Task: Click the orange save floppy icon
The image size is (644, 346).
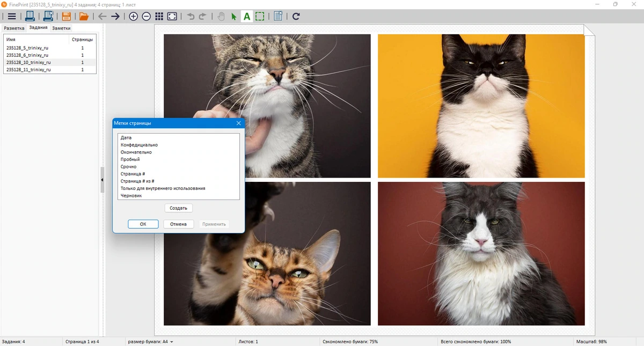Action: tap(67, 16)
